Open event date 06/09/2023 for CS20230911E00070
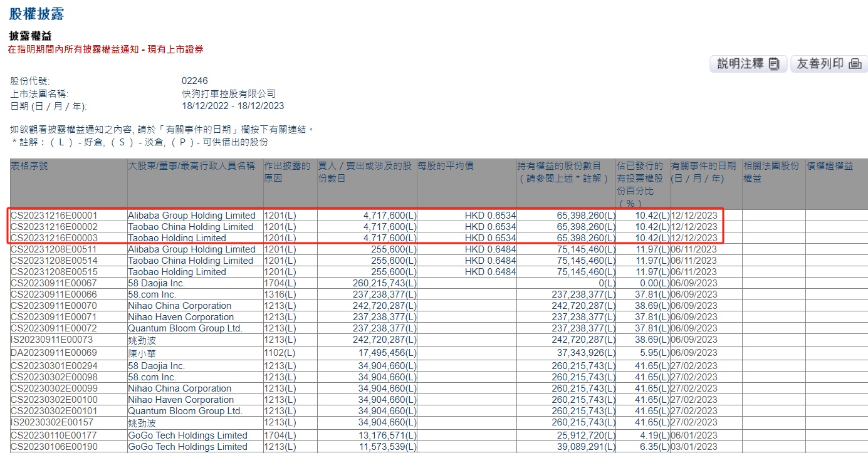The image size is (868, 453). point(694,306)
